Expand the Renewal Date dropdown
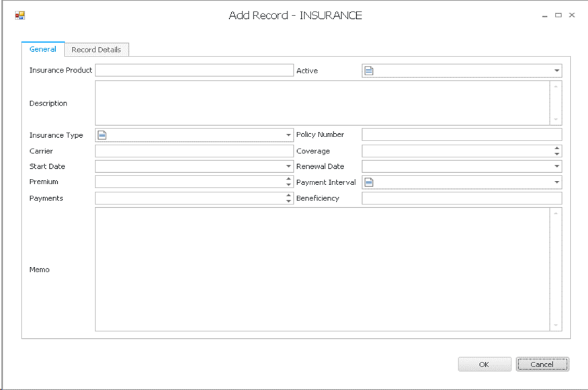 pos(556,166)
